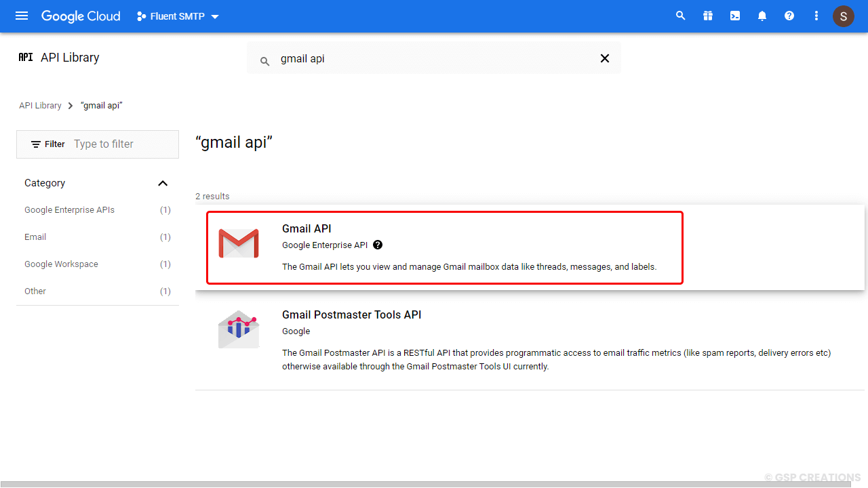The height and width of the screenshot is (488, 868).
Task: Expand the breadcrumb API Library chevron
Action: click(x=70, y=106)
